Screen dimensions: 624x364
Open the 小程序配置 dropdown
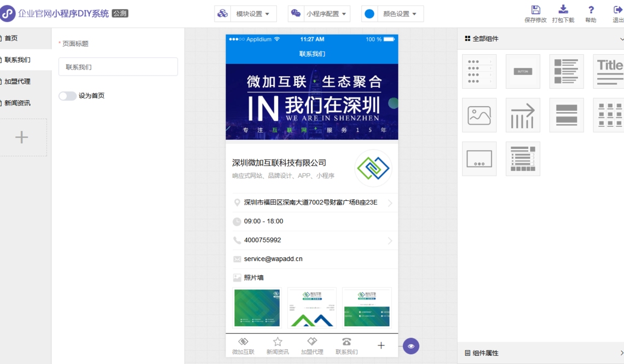pos(319,14)
